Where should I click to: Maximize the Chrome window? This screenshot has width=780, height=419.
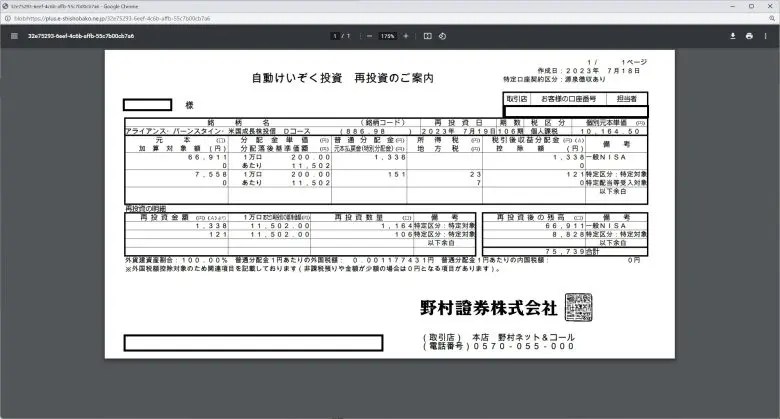pyautogui.click(x=751, y=6)
